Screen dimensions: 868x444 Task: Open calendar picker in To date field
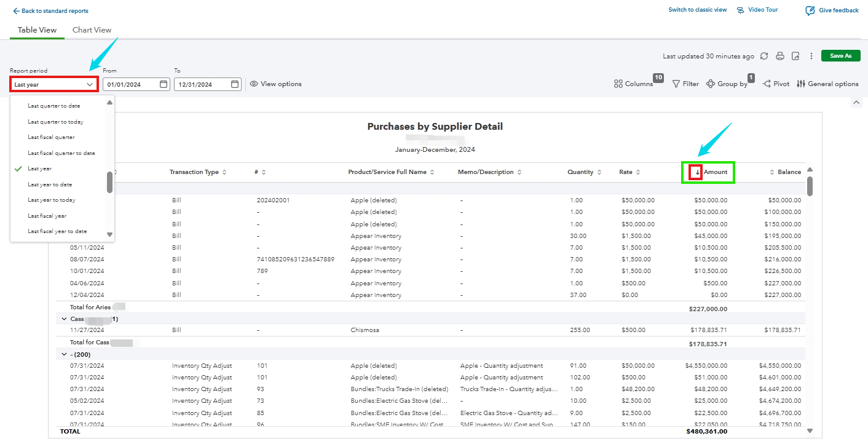[x=235, y=84]
